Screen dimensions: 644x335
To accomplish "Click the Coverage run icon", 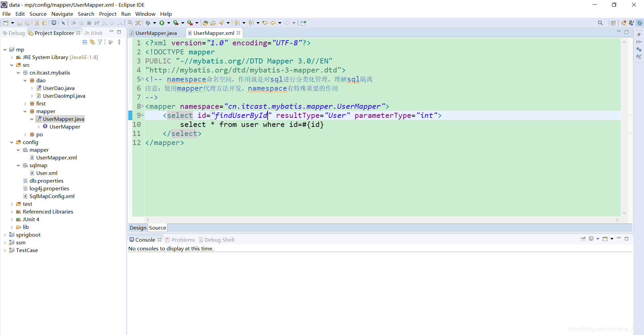I will (x=176, y=23).
